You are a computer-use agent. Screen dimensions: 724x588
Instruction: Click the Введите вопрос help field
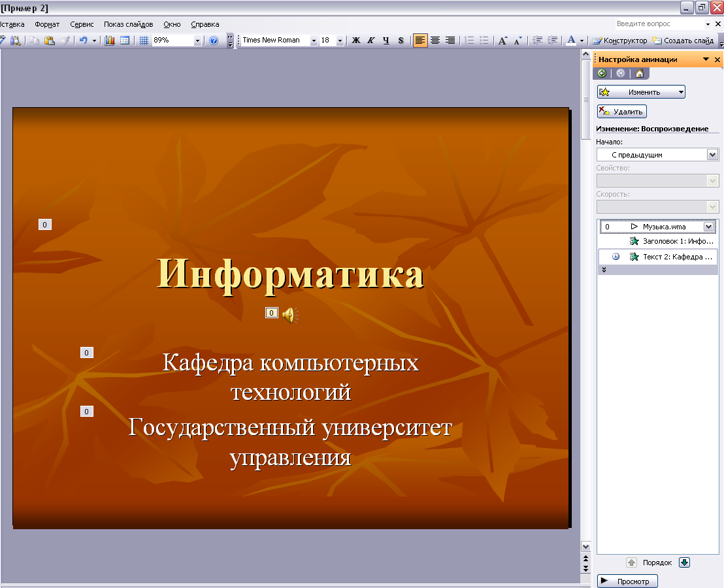click(659, 24)
